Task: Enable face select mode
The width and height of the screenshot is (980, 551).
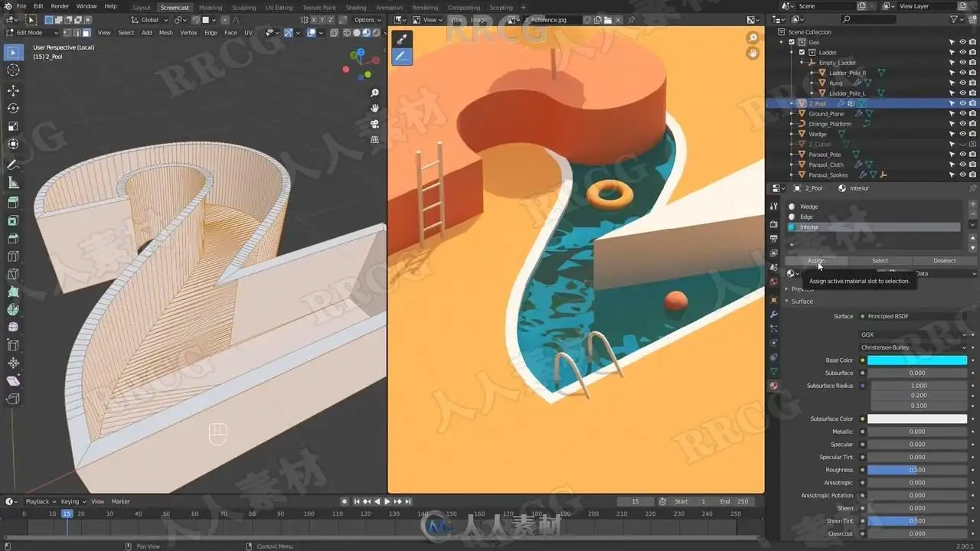Action: pyautogui.click(x=87, y=32)
